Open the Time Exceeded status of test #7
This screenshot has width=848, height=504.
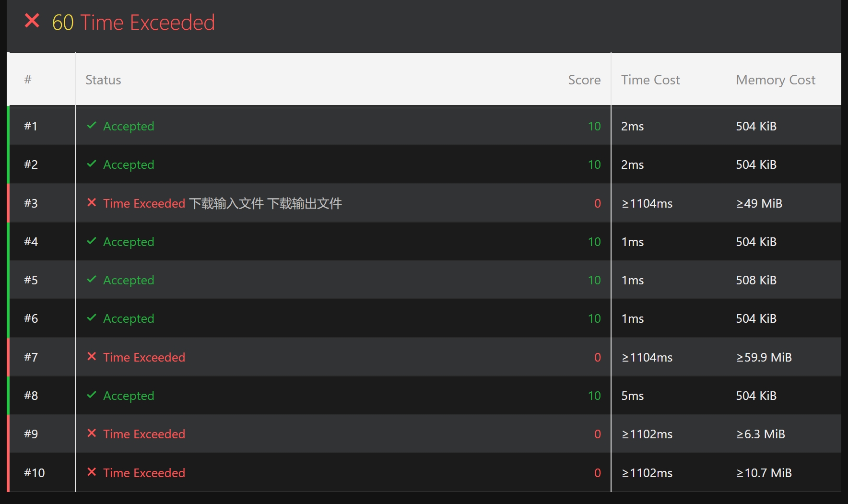(x=144, y=357)
